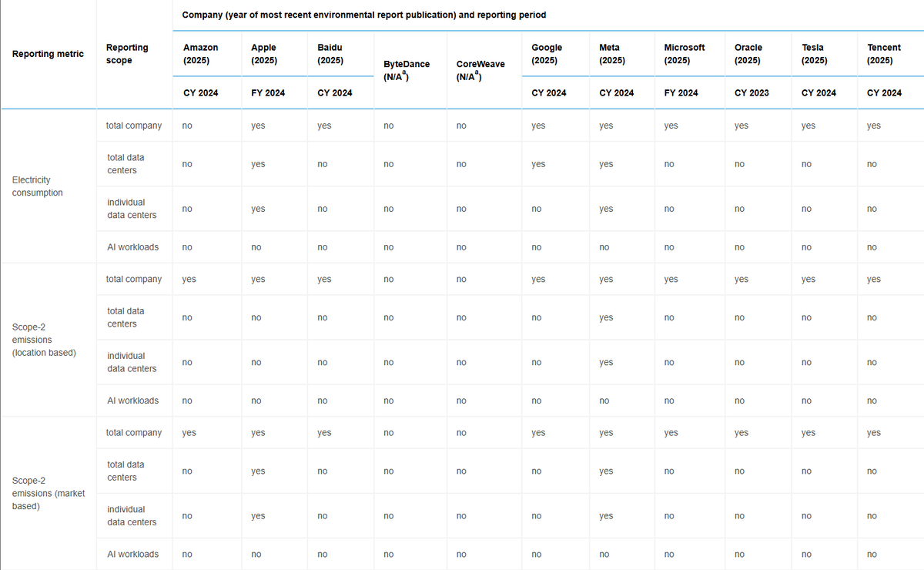Click 'total data centers' scope under Scope-2 market based
The width and height of the screenshot is (924, 570).
click(126, 471)
